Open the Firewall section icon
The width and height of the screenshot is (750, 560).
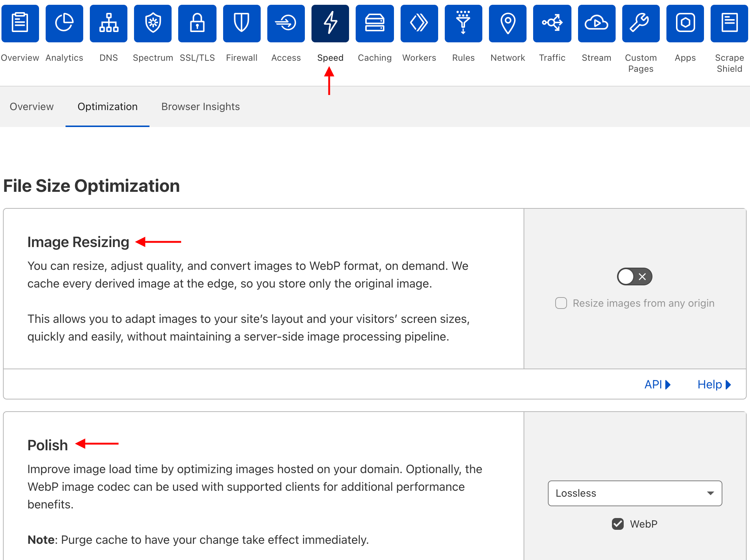click(x=242, y=23)
